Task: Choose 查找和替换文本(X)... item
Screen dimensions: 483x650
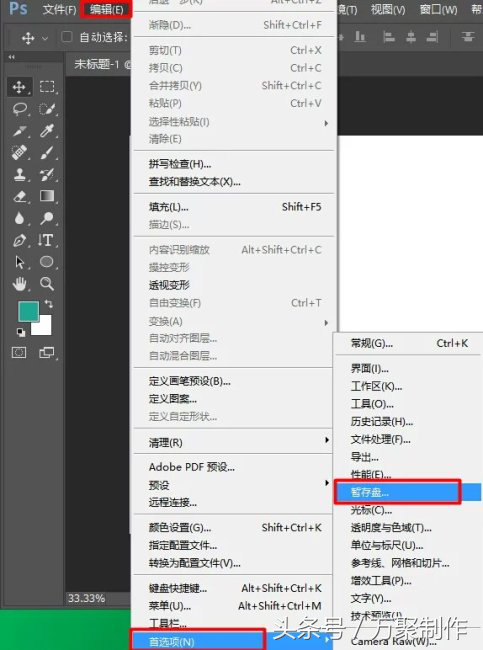Action: [x=233, y=182]
